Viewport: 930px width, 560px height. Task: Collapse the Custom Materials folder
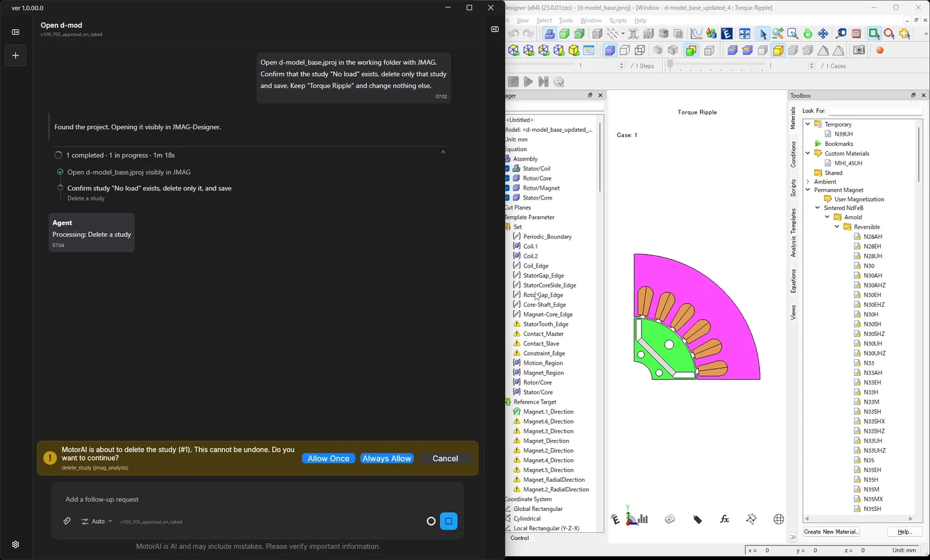tap(808, 153)
